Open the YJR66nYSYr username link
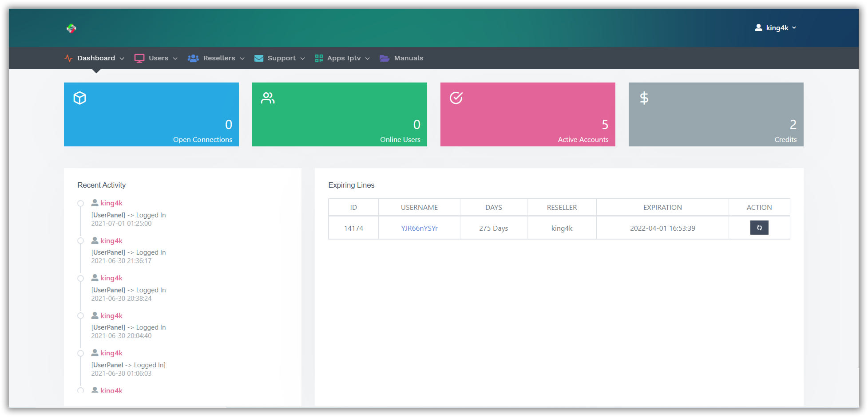 pos(419,228)
